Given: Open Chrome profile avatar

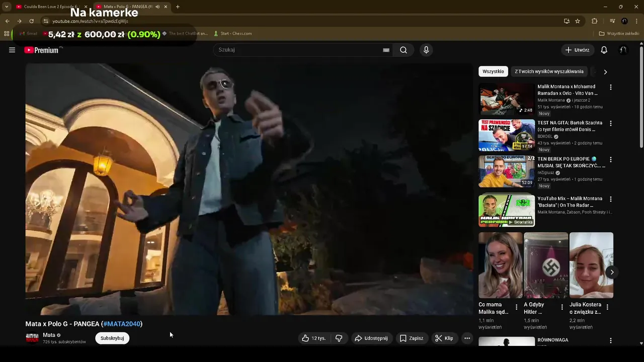Looking at the screenshot, I should pyautogui.click(x=624, y=21).
